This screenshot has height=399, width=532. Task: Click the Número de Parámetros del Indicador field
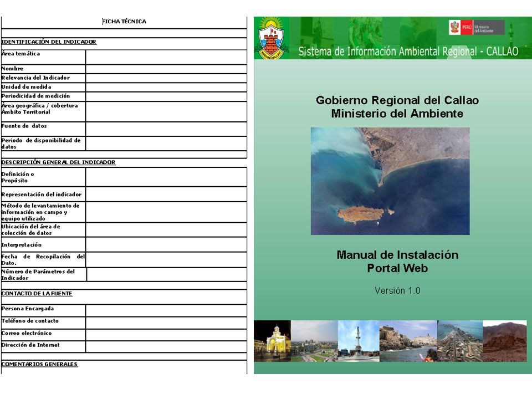point(167,274)
